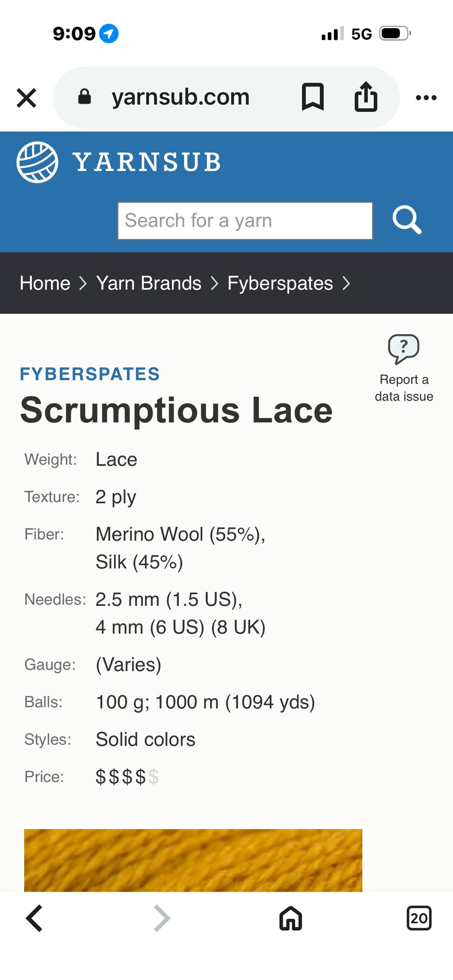The width and height of the screenshot is (453, 980).
Task: Open the three-dot browser menu
Action: (x=426, y=98)
